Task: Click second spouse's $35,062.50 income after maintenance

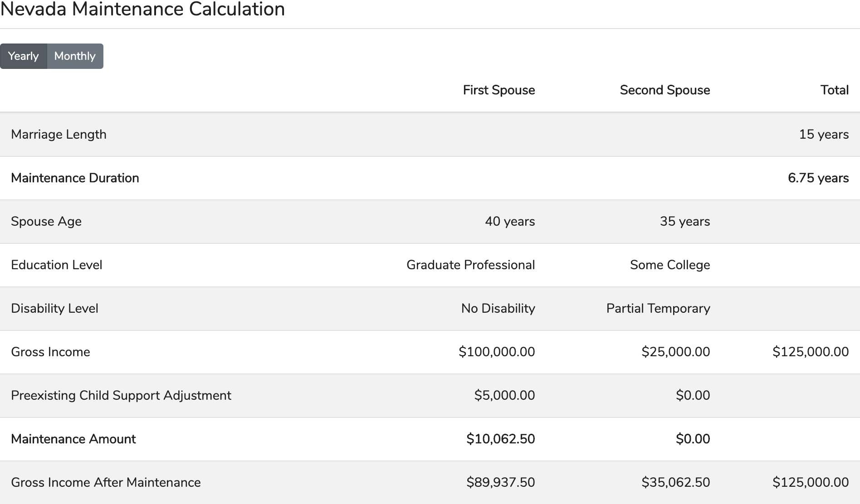Action: [675, 483]
